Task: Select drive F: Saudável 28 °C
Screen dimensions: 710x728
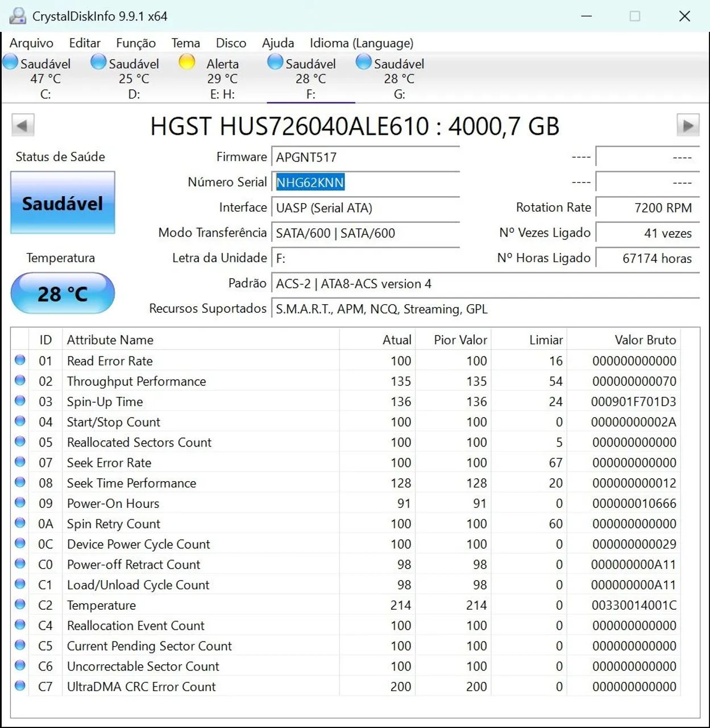Action: pyautogui.click(x=311, y=78)
